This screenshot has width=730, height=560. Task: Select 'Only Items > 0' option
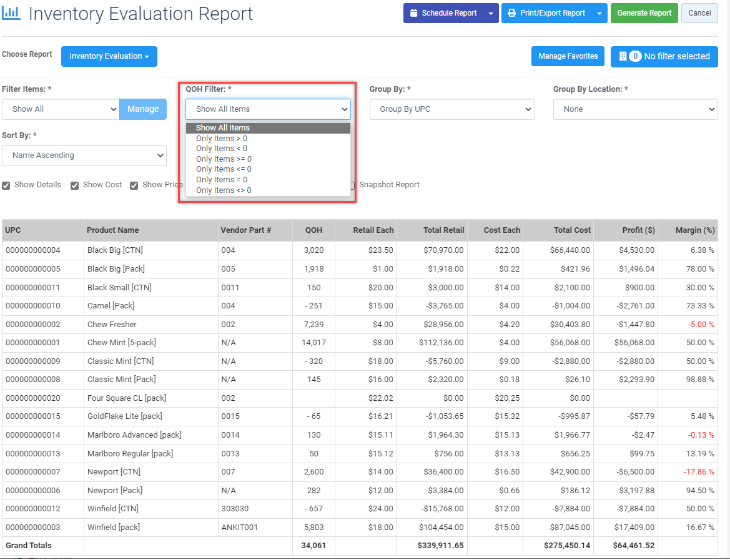(x=268, y=138)
